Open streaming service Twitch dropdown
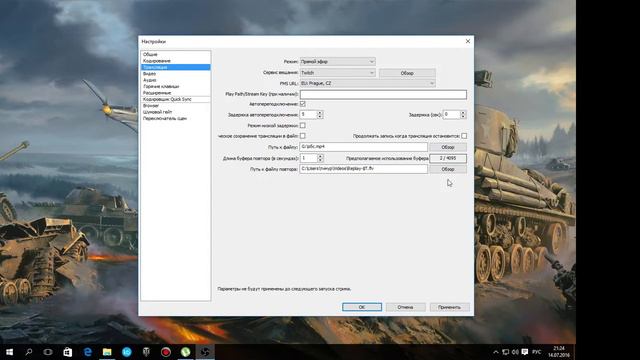 (338, 73)
